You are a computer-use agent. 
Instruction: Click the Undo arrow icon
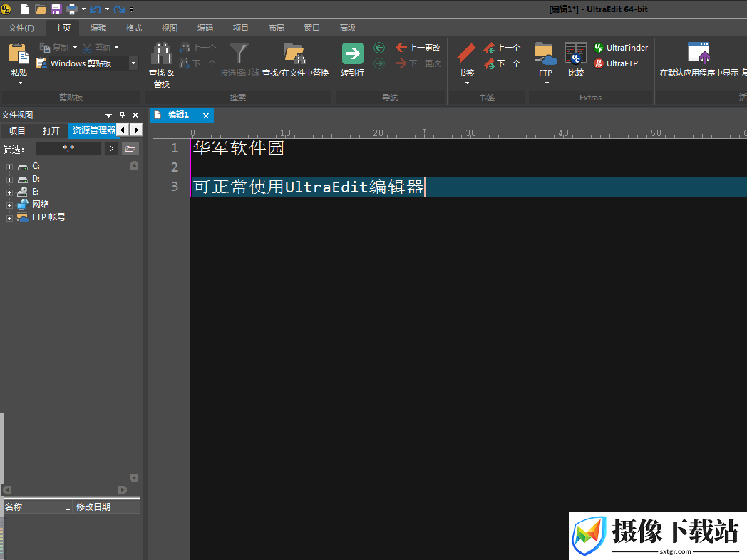pyautogui.click(x=96, y=9)
